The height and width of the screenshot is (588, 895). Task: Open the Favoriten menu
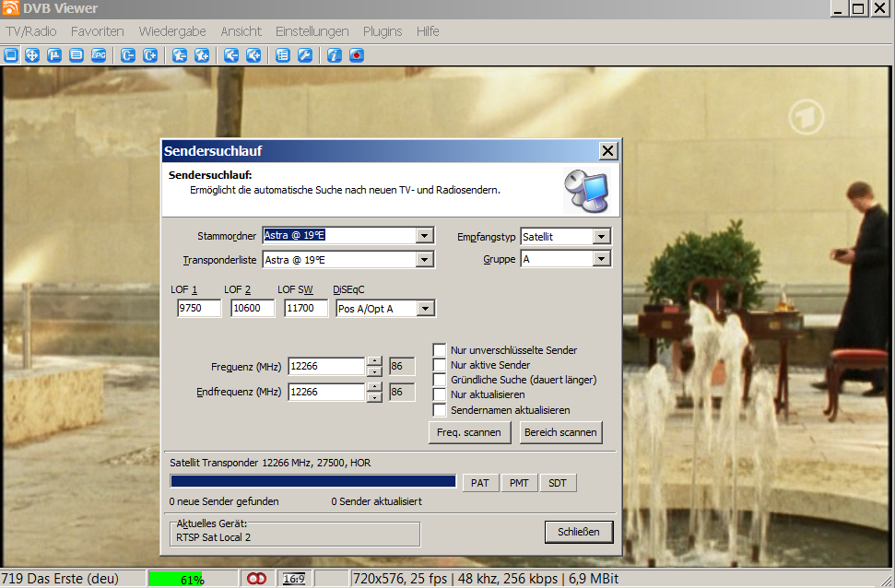97,31
